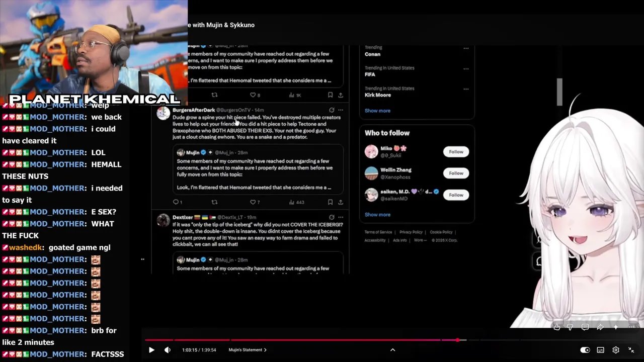Share the BurgersAfterDark tweet
The width and height of the screenshot is (644, 362).
[x=341, y=202]
